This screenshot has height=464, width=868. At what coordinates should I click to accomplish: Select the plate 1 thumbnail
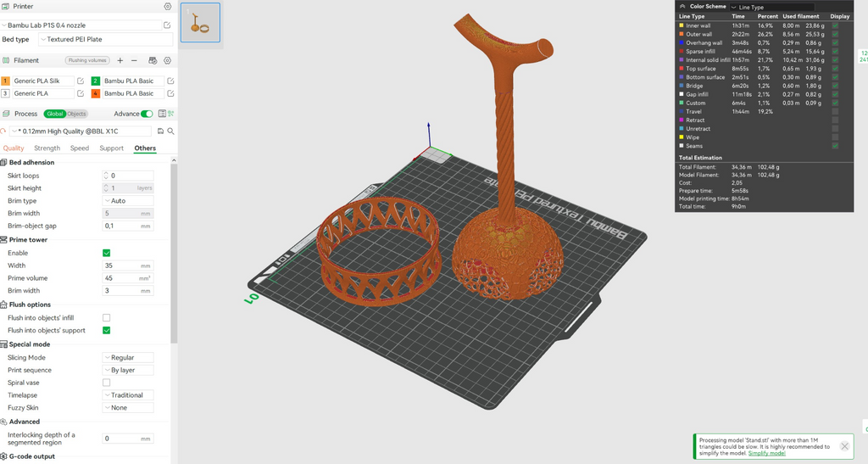(200, 22)
